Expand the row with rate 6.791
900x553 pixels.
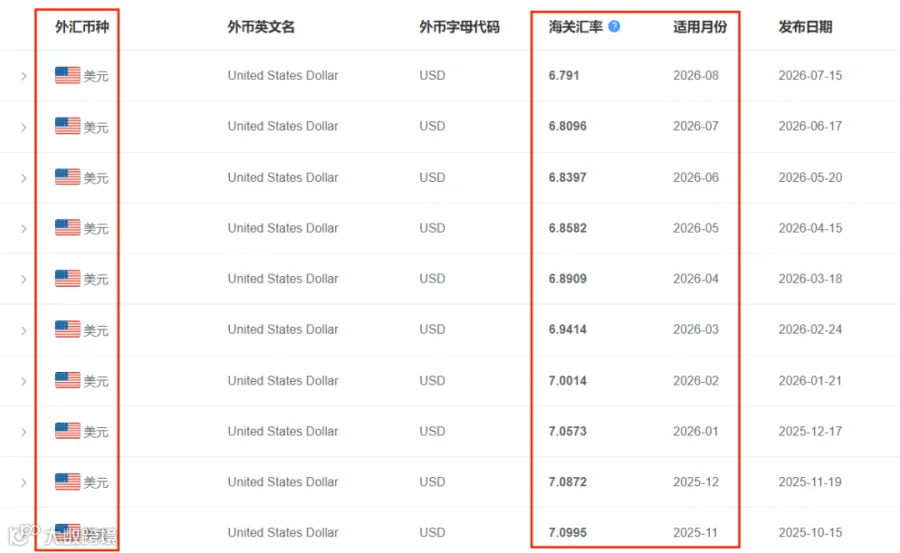(24, 76)
